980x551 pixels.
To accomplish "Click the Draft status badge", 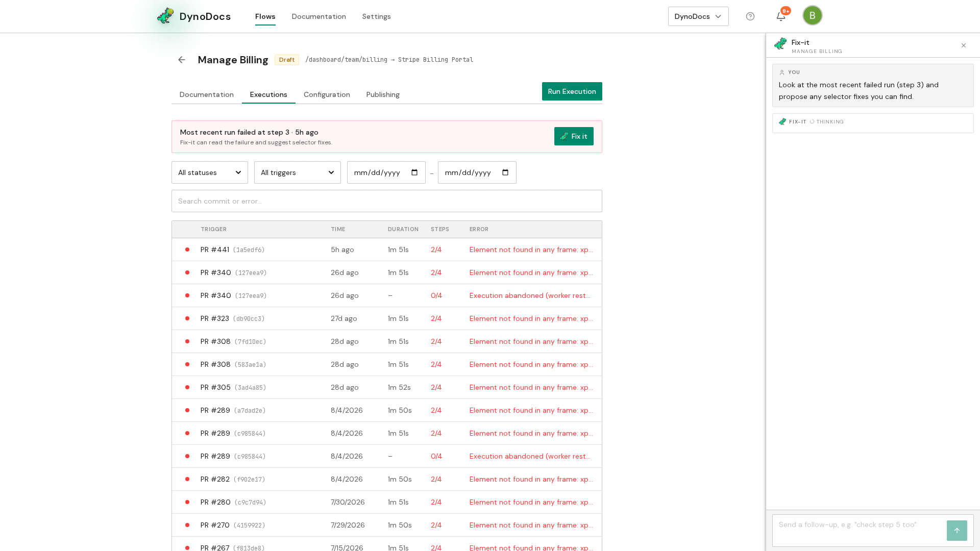I will (x=287, y=60).
